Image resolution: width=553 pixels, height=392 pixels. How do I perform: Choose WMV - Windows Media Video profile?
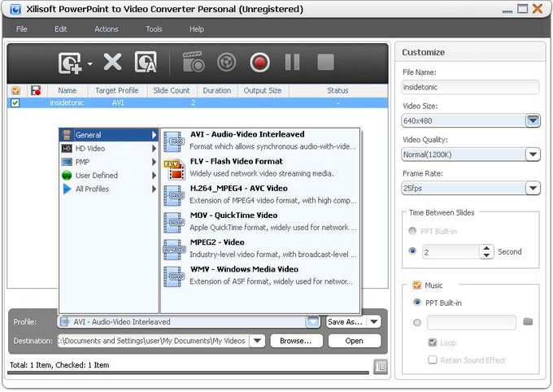point(260,276)
